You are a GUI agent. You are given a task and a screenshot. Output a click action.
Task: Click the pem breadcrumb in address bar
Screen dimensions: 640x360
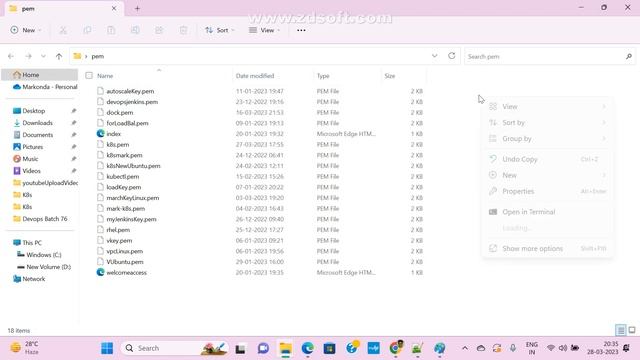click(x=98, y=56)
